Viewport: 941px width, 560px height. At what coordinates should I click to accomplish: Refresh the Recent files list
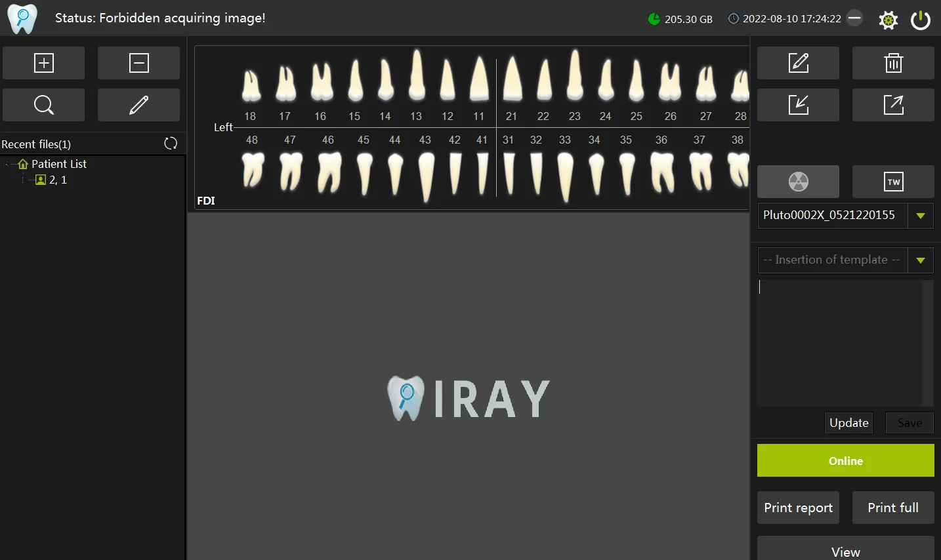[x=171, y=143]
